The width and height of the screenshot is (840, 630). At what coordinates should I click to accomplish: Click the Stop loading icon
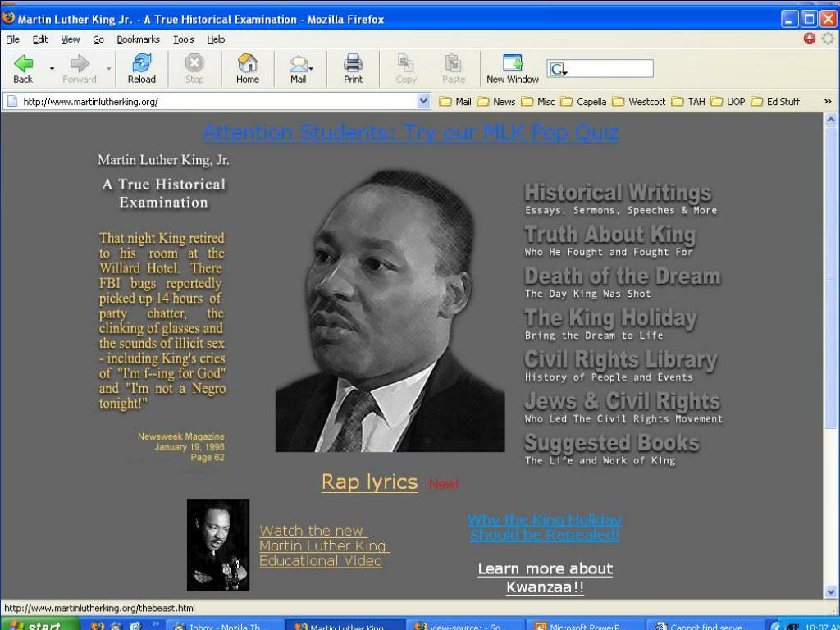[194, 63]
